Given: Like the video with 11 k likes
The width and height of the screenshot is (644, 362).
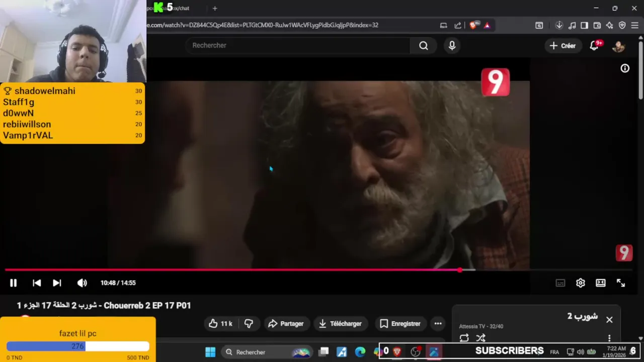Looking at the screenshot, I should click(x=220, y=324).
